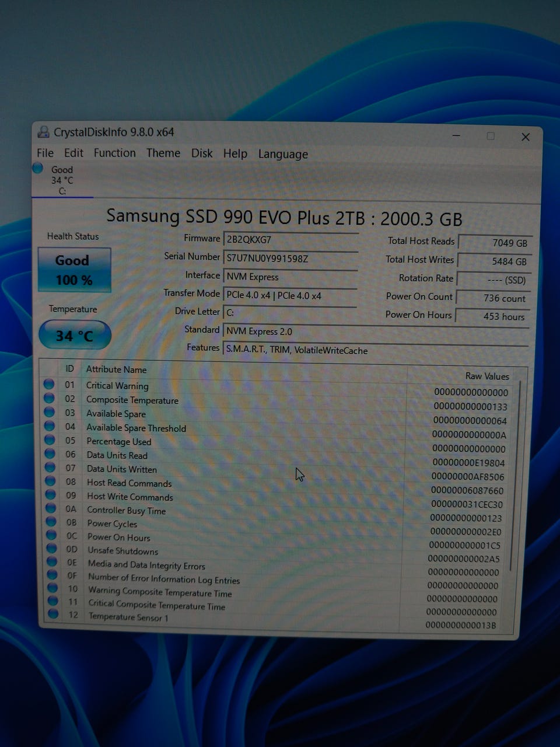This screenshot has height=747, width=560.
Task: Click the status dot for Host Write Commands
Action: click(51, 494)
